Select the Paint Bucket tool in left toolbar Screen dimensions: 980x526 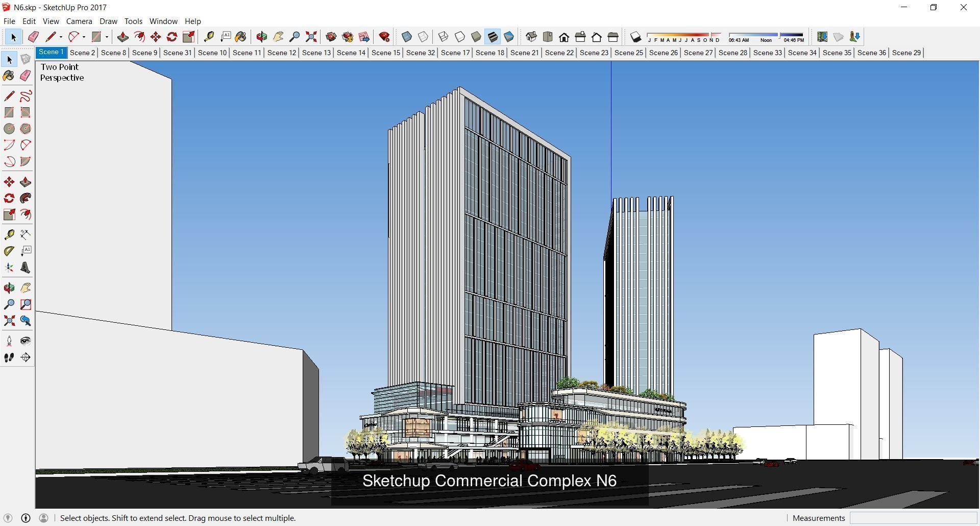point(9,76)
